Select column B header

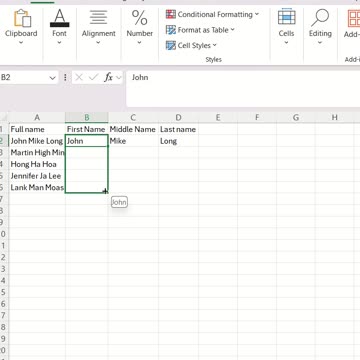(x=87, y=117)
